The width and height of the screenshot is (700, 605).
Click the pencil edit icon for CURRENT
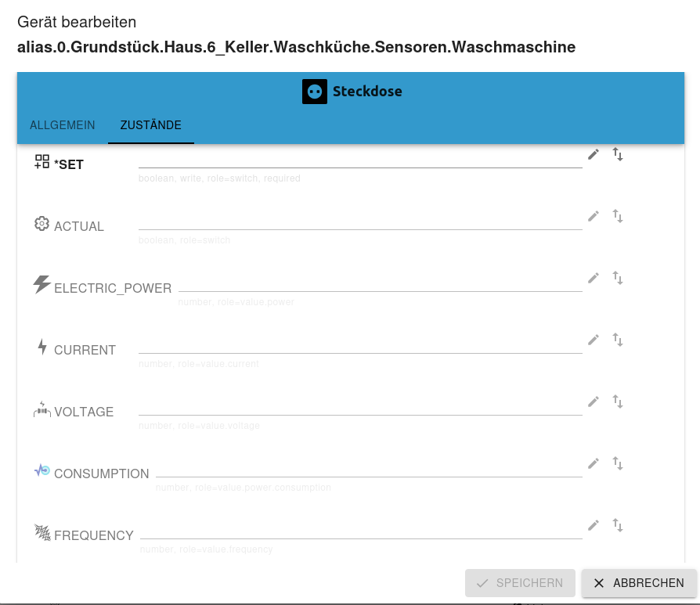pos(594,340)
